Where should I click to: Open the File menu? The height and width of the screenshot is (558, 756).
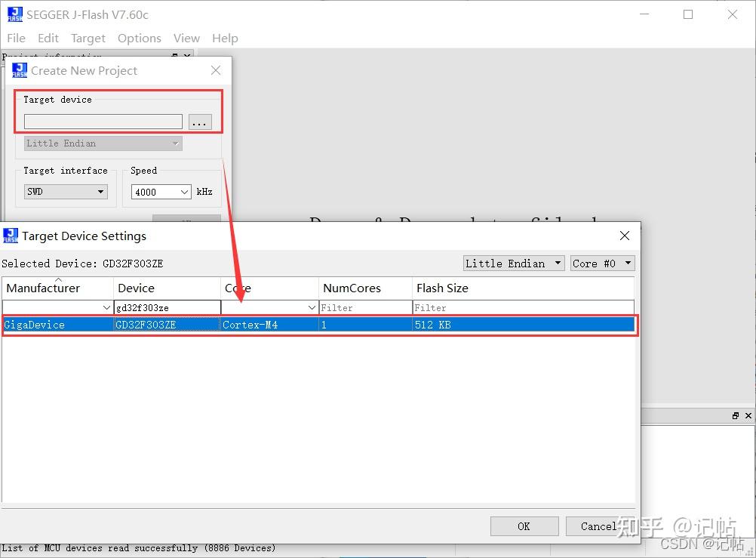coord(17,39)
